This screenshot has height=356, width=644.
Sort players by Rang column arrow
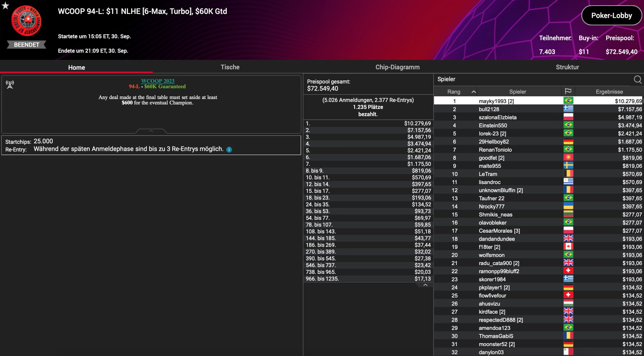coord(473,92)
